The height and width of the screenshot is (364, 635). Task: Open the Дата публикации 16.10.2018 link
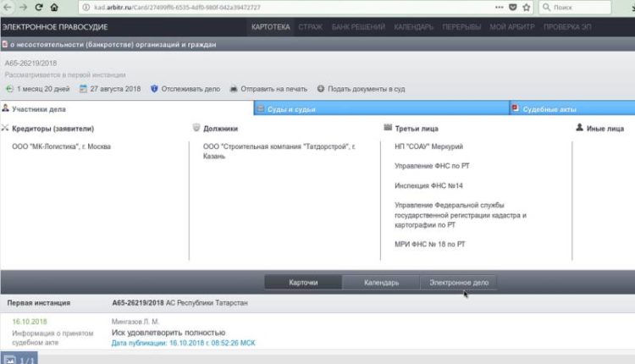[183, 343]
